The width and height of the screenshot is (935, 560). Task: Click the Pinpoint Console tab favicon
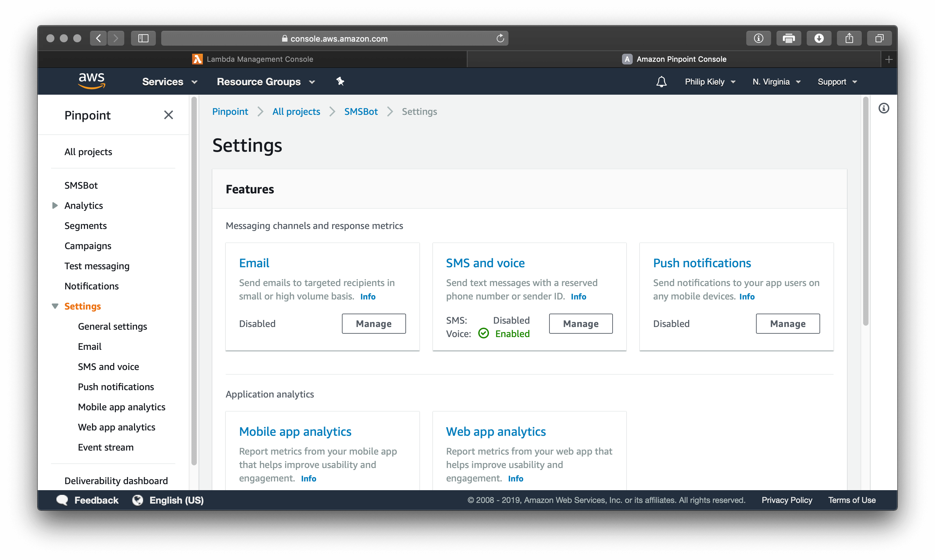point(627,59)
